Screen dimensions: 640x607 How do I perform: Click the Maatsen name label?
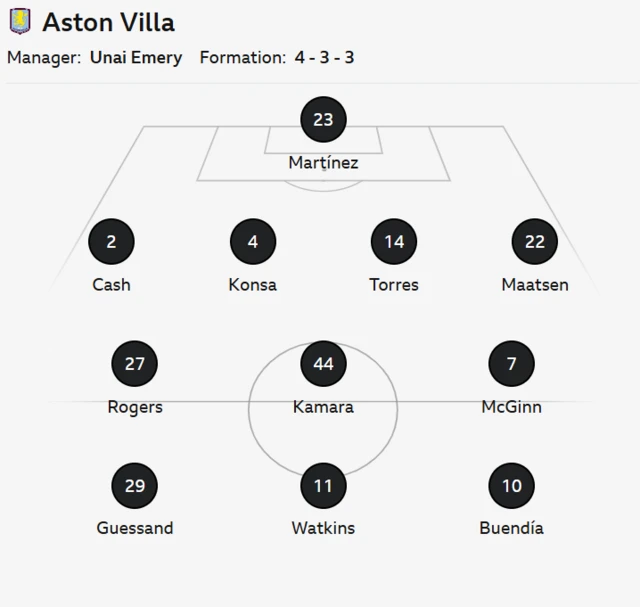pyautogui.click(x=535, y=285)
